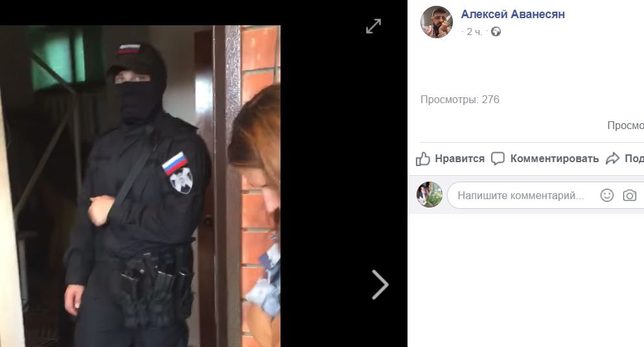Select the Комментировать label

(x=555, y=159)
